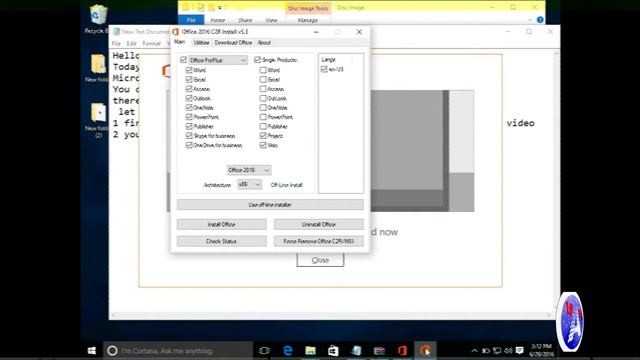Open File Explorer from taskbar
This screenshot has height=360, width=640.
pos(311,351)
